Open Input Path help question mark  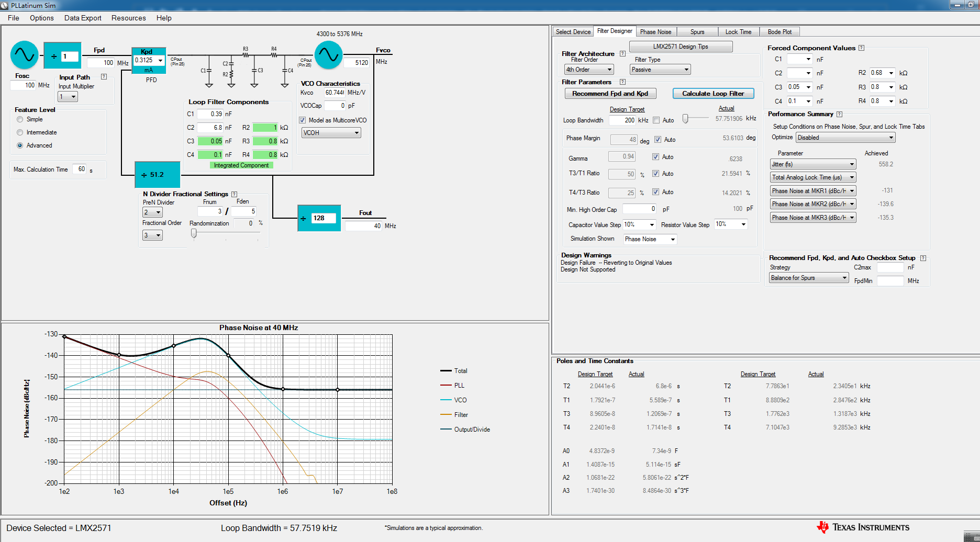tap(104, 77)
